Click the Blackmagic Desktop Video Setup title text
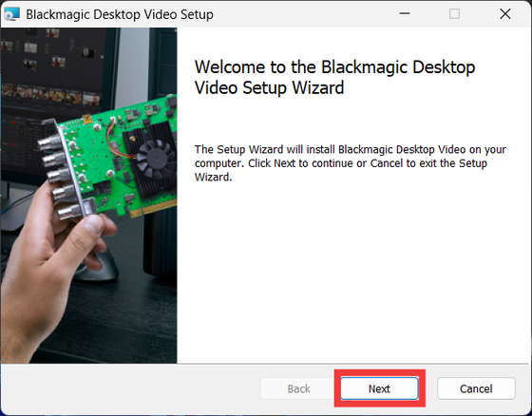 (x=120, y=14)
